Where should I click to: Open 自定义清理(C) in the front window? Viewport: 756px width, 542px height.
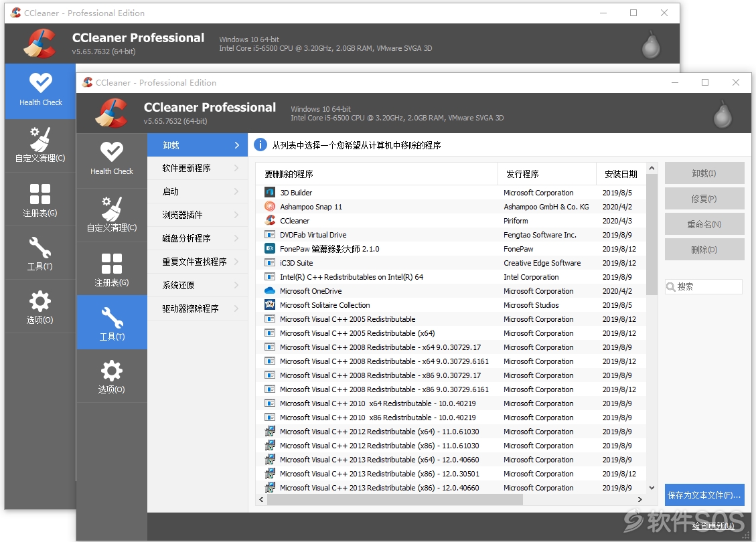(x=111, y=215)
